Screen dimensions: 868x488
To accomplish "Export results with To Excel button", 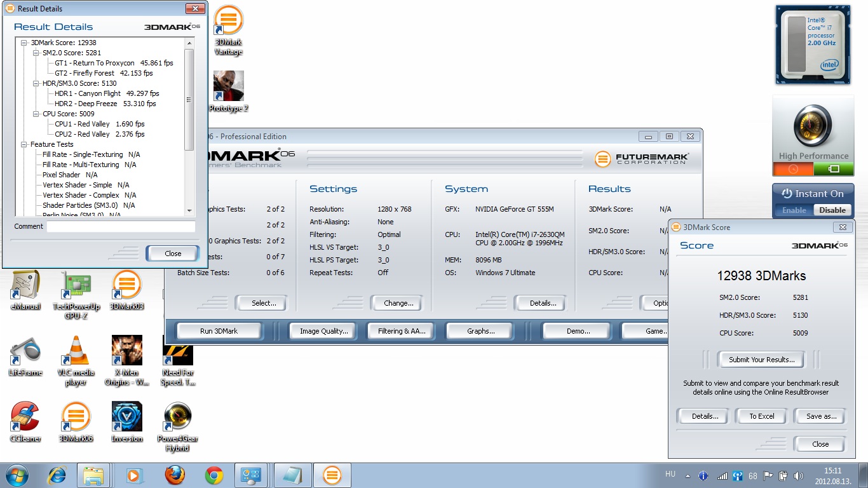I will (761, 416).
